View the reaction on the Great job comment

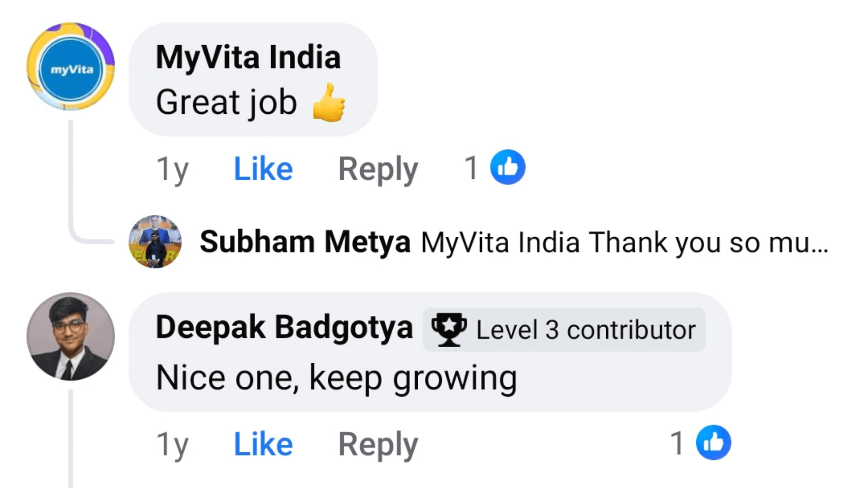point(508,167)
